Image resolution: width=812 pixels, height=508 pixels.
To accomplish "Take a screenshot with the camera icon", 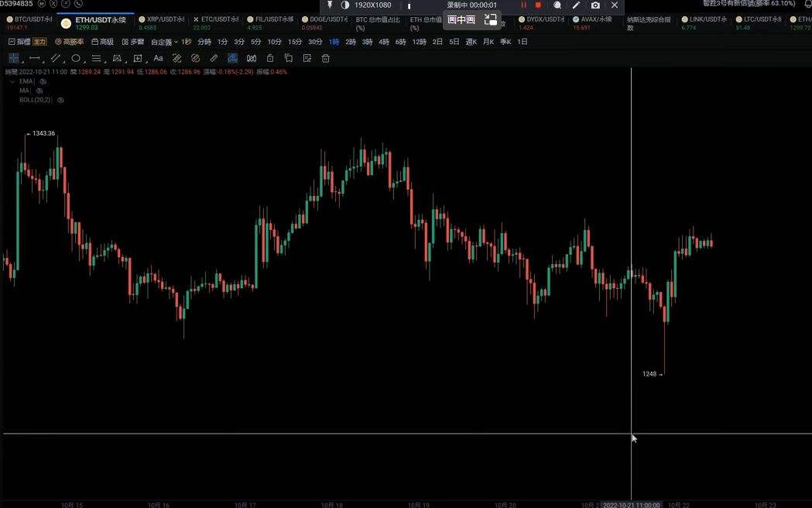I will point(595,5).
